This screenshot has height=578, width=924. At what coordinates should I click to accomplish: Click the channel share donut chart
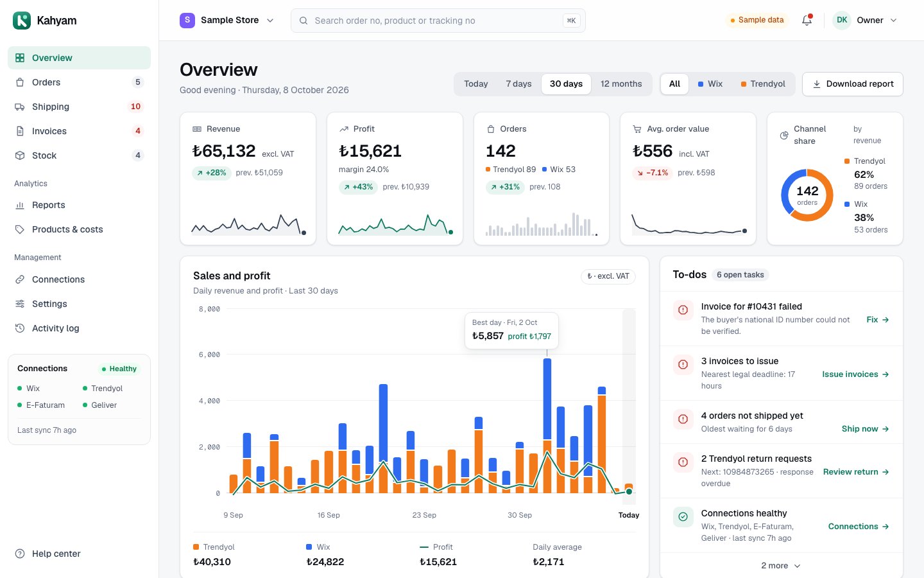pyautogui.click(x=807, y=195)
